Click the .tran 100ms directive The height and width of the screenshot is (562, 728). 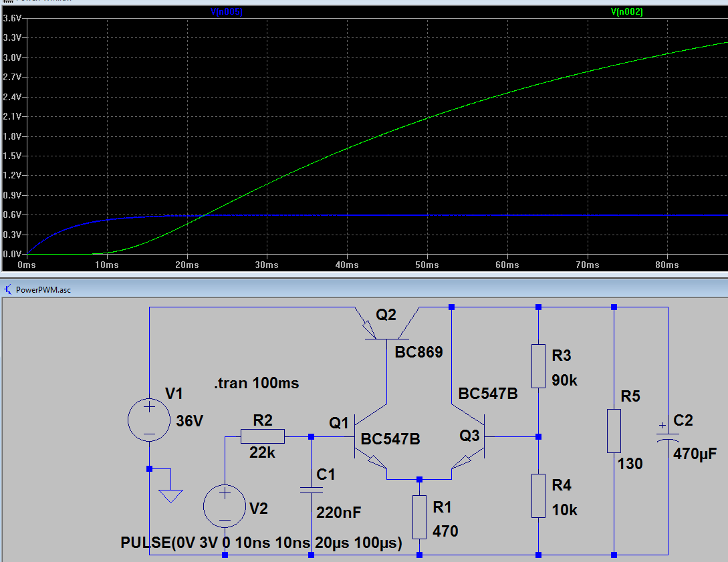click(256, 383)
